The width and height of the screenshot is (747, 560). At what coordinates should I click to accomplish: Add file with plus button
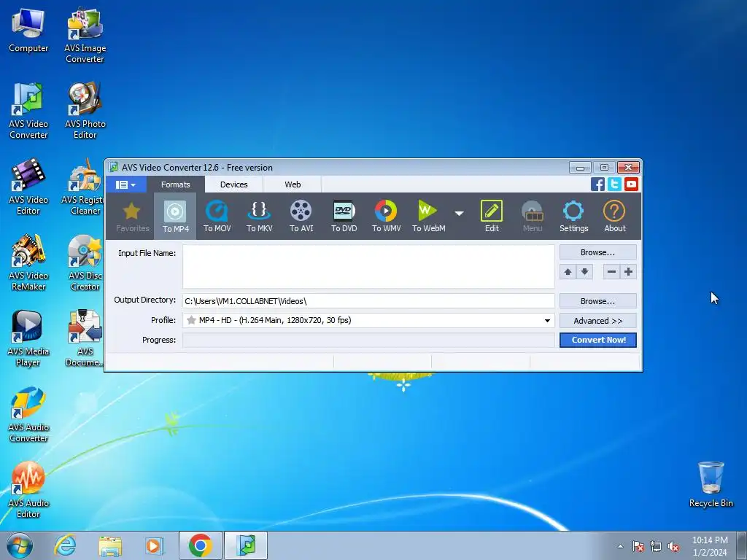[628, 272]
